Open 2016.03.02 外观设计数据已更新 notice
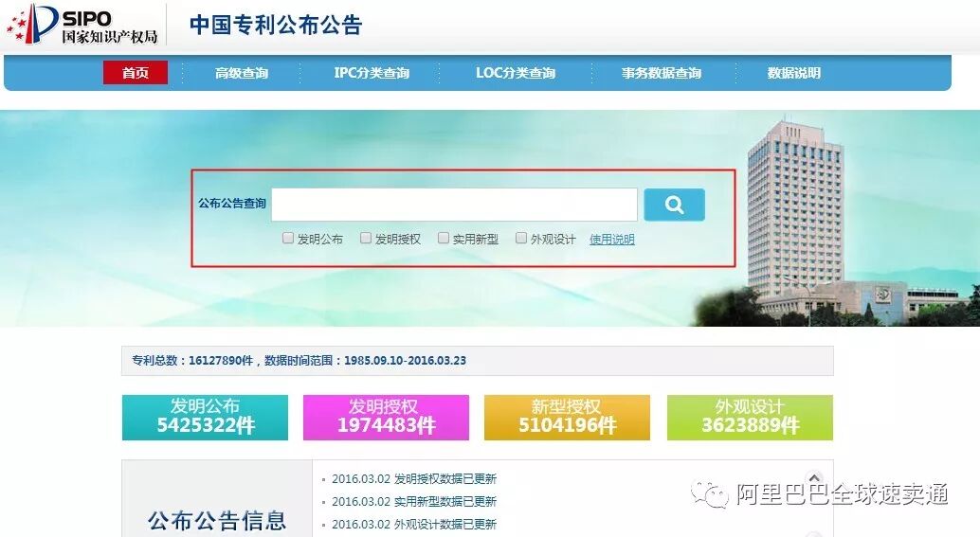Viewport: 980px width, 537px height. coord(414,524)
